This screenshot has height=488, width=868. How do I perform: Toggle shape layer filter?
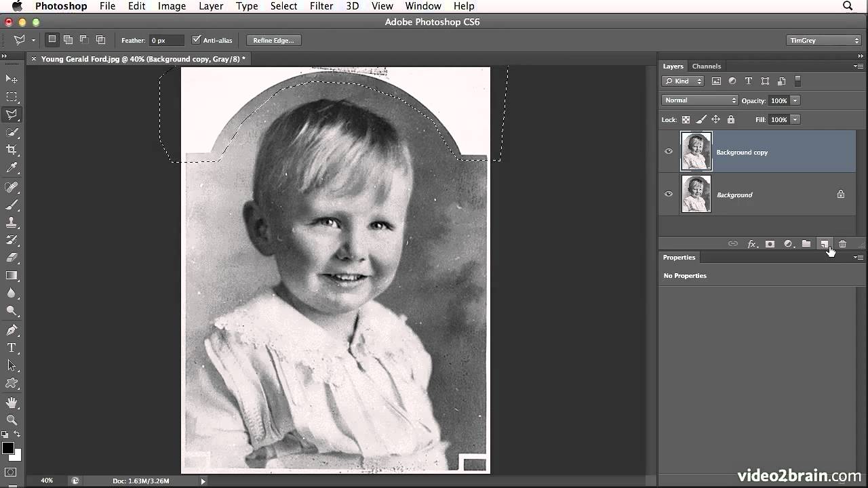[x=765, y=81]
